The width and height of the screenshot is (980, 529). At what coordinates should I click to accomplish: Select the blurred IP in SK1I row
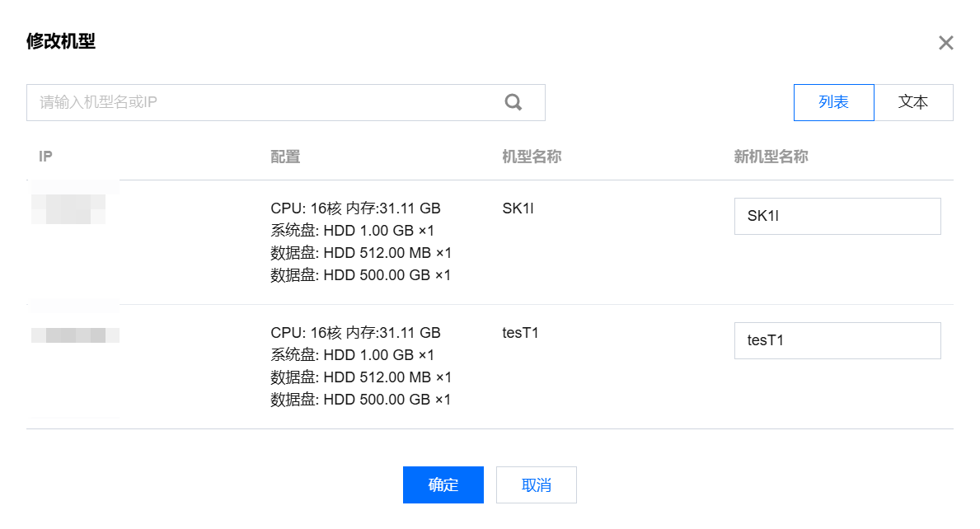coord(69,208)
